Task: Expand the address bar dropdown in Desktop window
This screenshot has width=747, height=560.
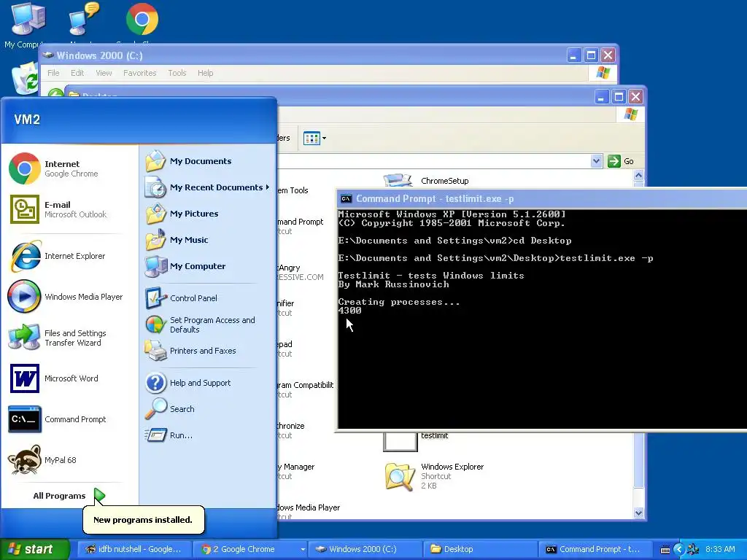Action: pos(596,161)
